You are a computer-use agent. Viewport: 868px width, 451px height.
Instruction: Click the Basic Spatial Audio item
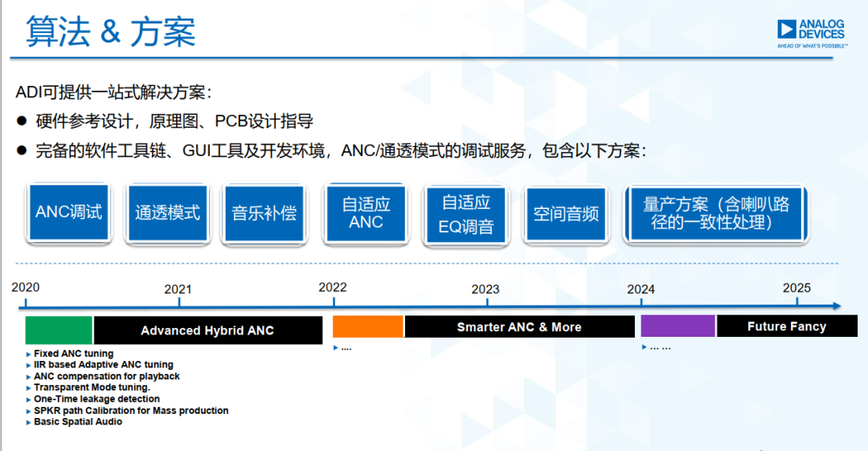point(78,421)
